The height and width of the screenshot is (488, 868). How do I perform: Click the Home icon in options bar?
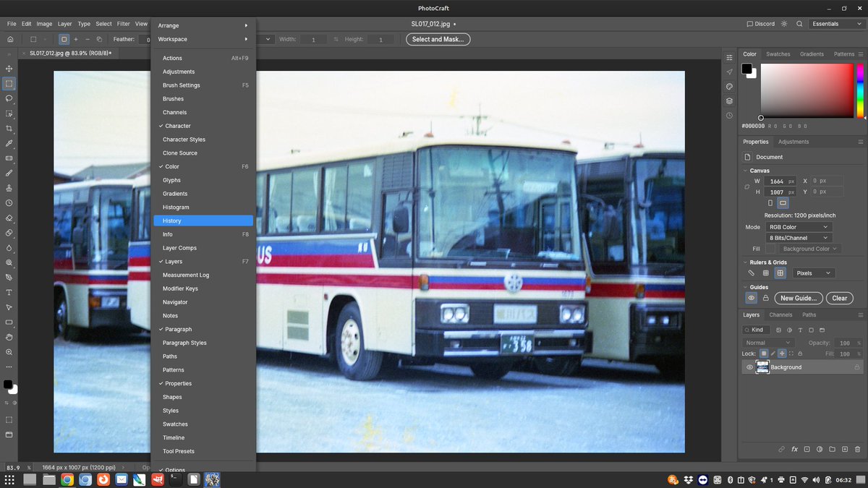tap(10, 39)
